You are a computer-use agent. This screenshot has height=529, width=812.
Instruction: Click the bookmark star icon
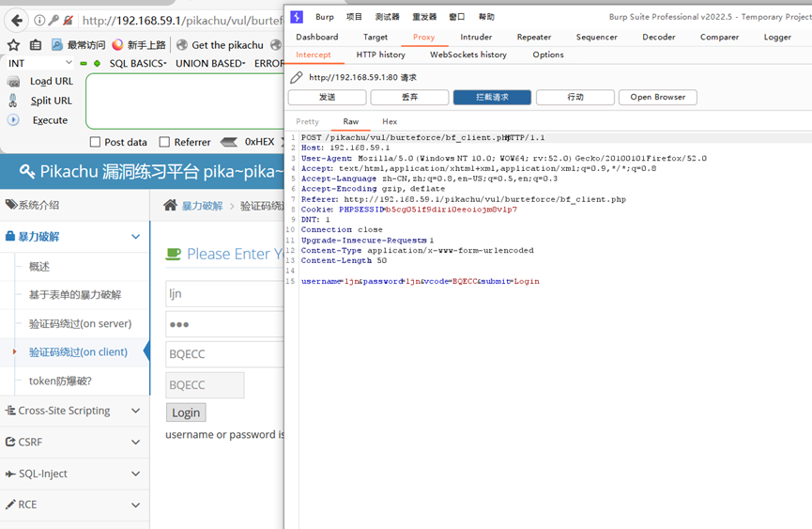point(13,45)
